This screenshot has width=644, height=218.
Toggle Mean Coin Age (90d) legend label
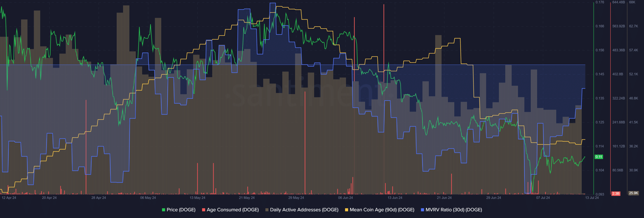coord(382,210)
